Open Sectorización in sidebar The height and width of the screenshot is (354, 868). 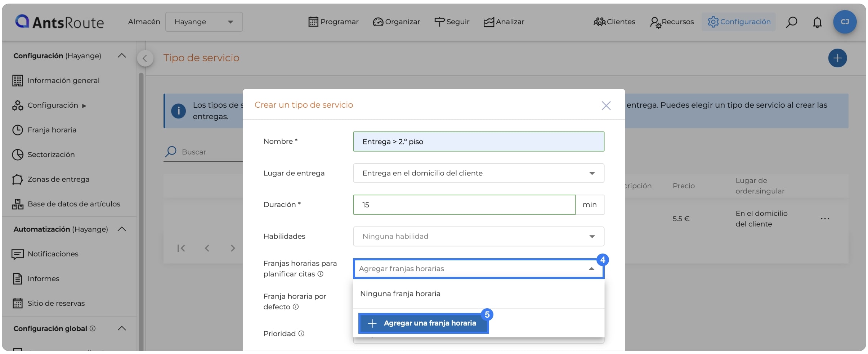point(51,154)
